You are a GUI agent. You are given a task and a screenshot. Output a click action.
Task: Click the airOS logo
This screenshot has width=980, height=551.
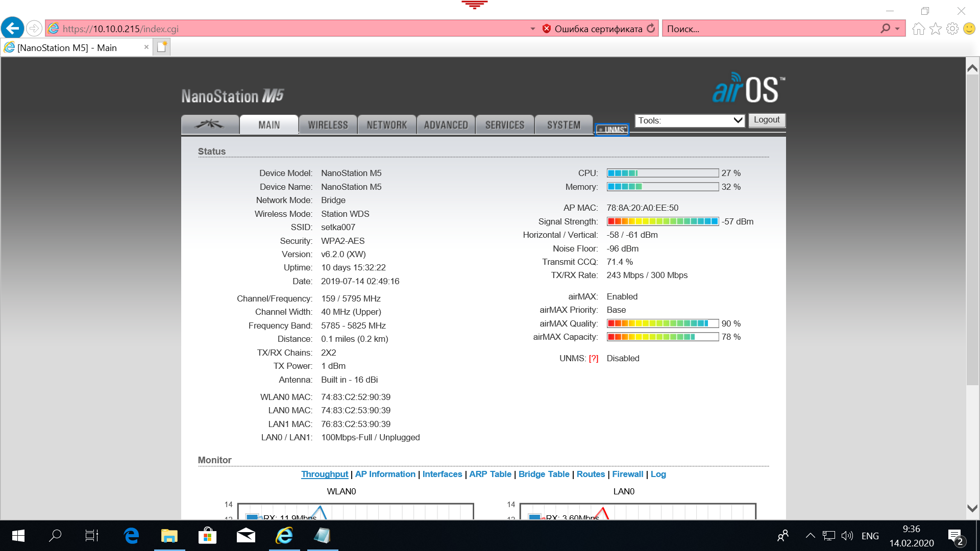pyautogui.click(x=749, y=88)
